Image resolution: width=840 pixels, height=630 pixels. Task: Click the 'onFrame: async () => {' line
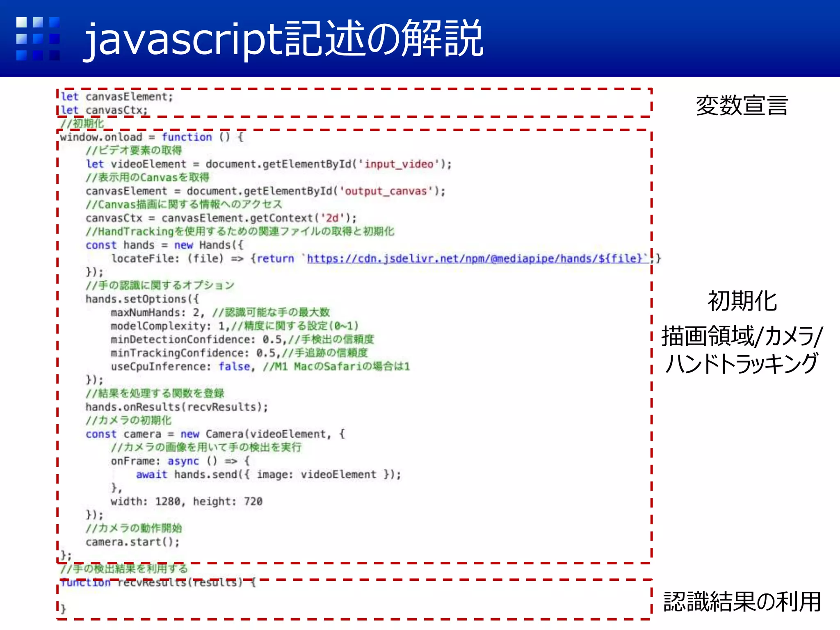(180, 461)
